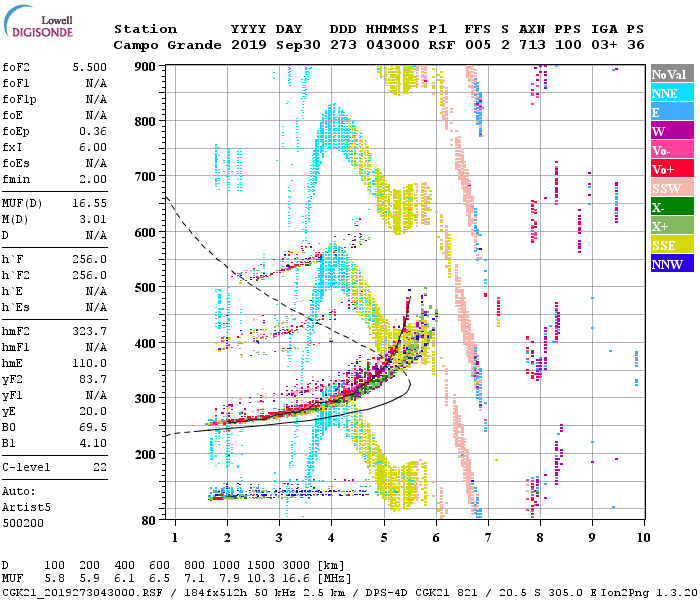Screen dimensions: 700x600
Task: Click the 900 km axis label
Action: [x=145, y=67]
